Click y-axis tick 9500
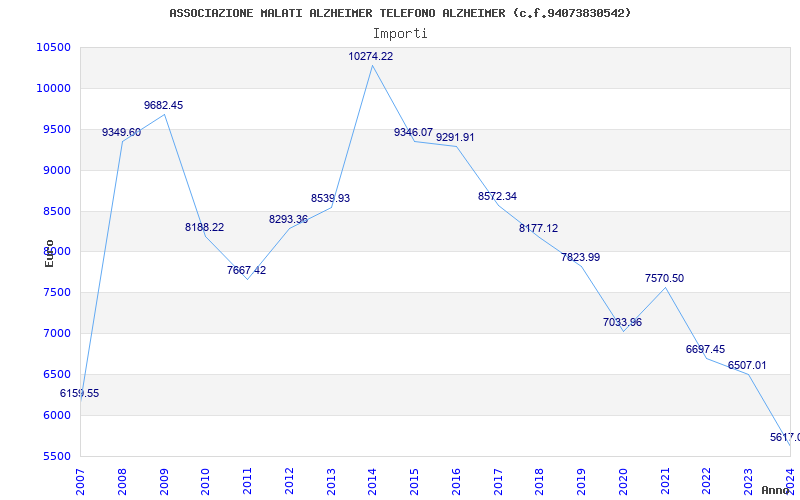Screen dimensions: 800x500 [56, 130]
